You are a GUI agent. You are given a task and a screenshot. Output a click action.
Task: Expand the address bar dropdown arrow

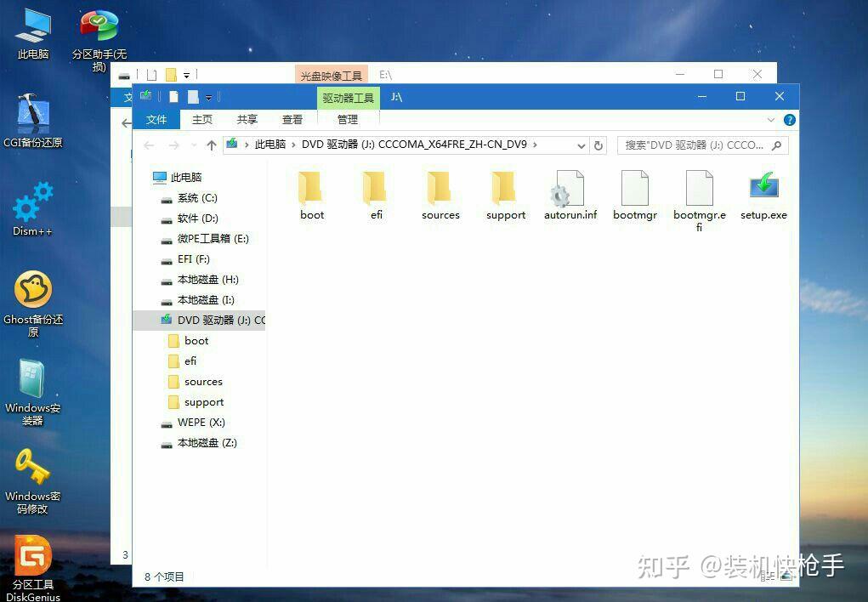[x=581, y=145]
